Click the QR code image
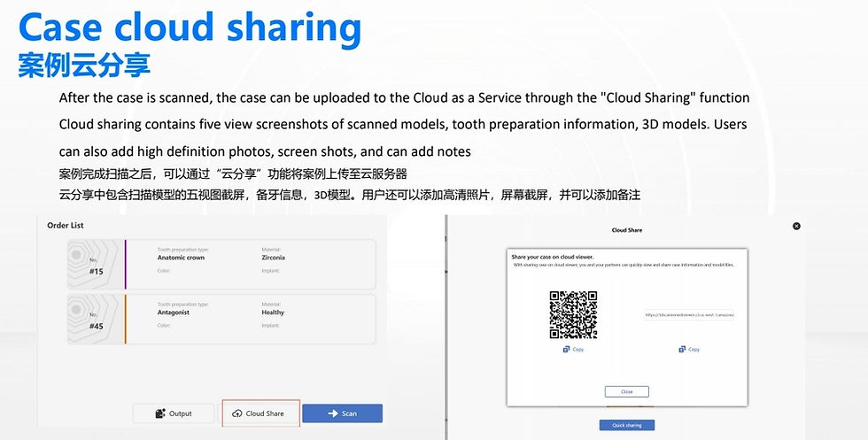 coord(573,315)
